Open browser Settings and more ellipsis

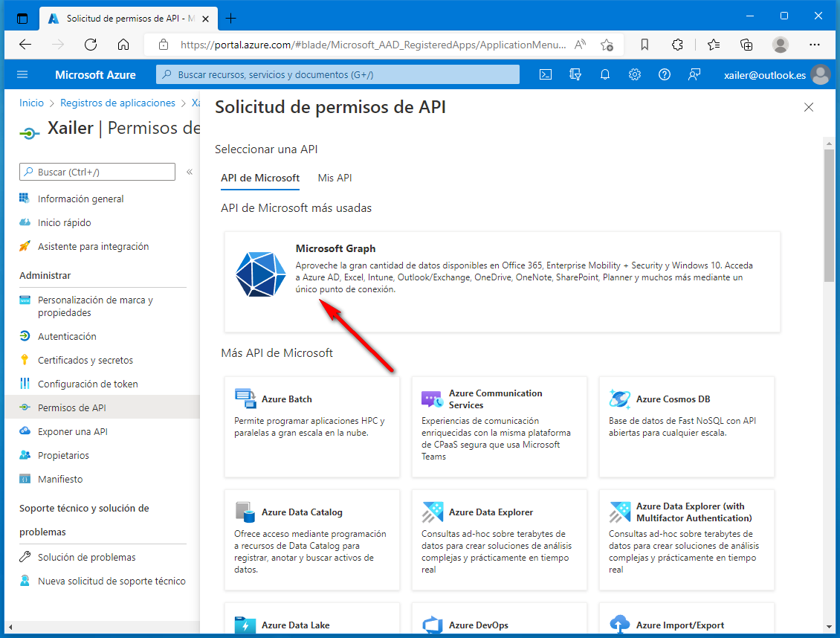click(x=814, y=45)
